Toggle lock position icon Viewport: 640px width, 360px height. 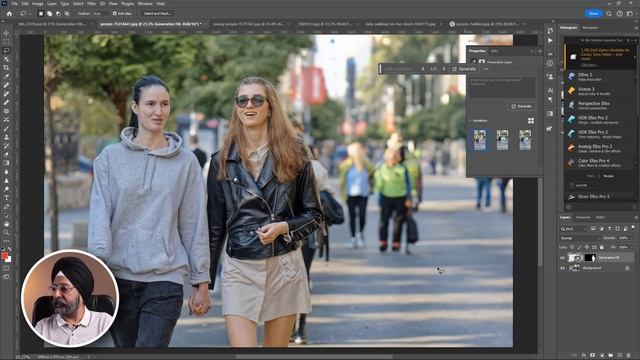point(587,247)
